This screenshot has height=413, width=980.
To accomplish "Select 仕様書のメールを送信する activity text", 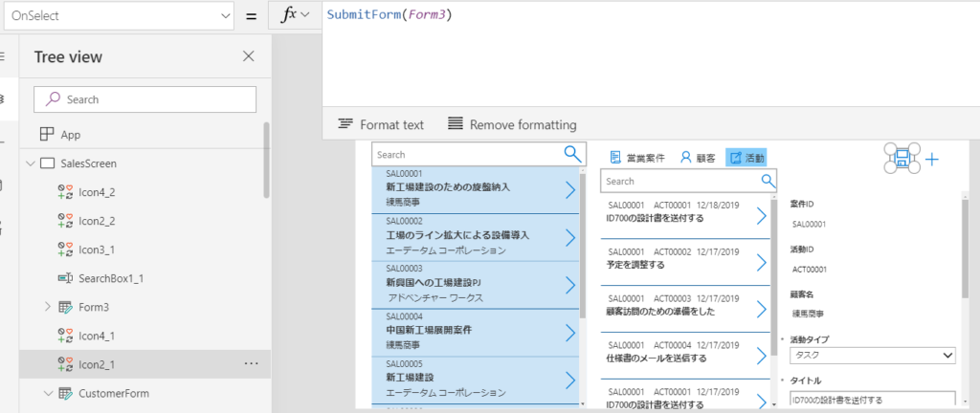I will (657, 359).
